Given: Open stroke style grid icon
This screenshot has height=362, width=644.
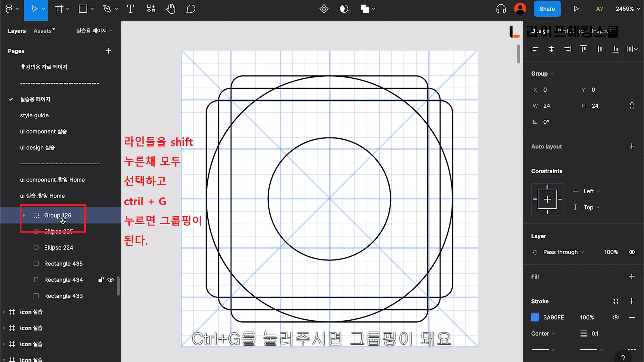Looking at the screenshot, I should (x=615, y=301).
